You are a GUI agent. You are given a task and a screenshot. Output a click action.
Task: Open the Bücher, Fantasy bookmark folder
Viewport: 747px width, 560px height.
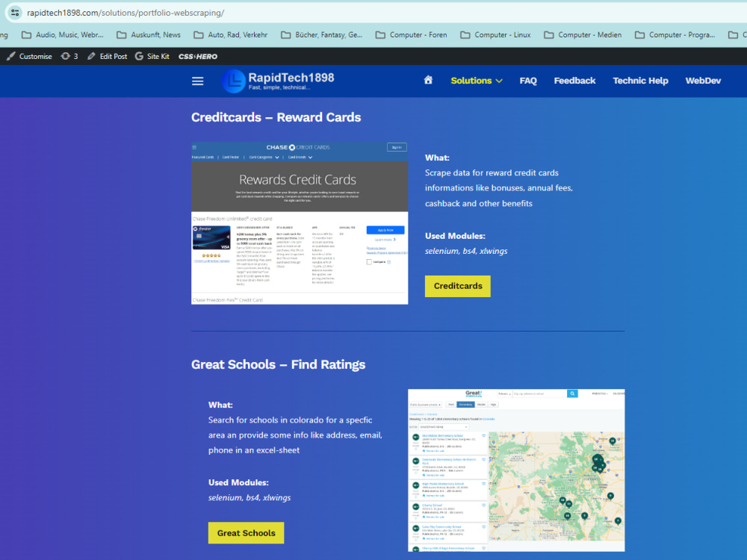tap(321, 35)
